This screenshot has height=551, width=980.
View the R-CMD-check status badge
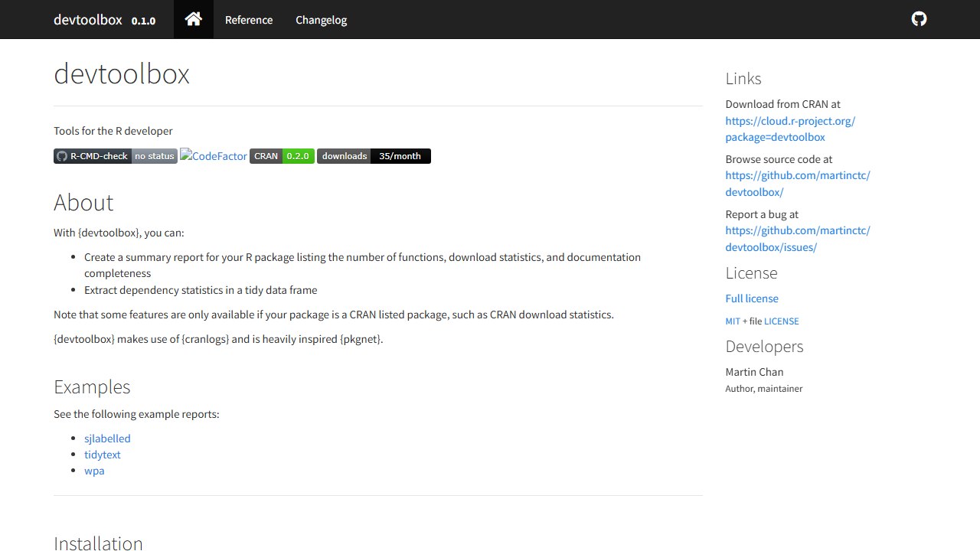(116, 156)
